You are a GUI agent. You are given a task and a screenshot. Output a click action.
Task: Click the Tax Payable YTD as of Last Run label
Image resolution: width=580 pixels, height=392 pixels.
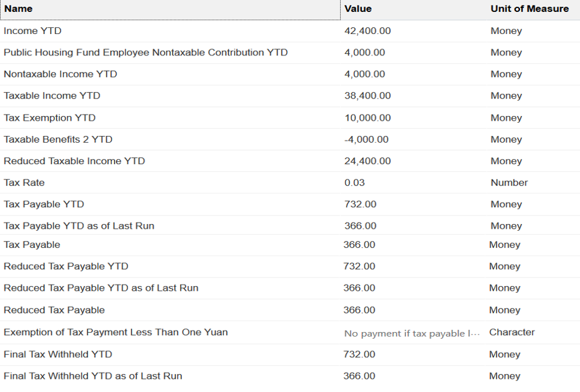click(x=79, y=226)
